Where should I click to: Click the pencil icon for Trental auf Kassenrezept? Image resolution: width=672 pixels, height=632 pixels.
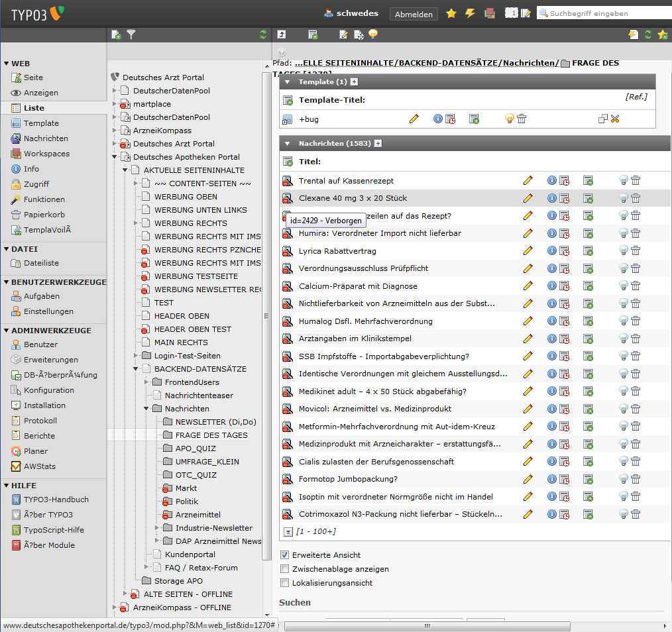[528, 180]
